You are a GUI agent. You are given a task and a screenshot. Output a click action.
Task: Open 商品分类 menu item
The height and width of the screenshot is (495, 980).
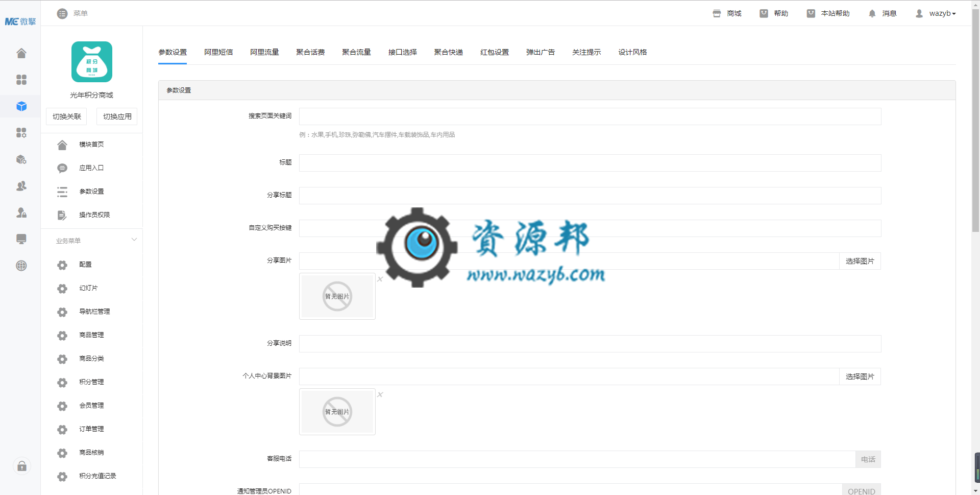point(91,359)
